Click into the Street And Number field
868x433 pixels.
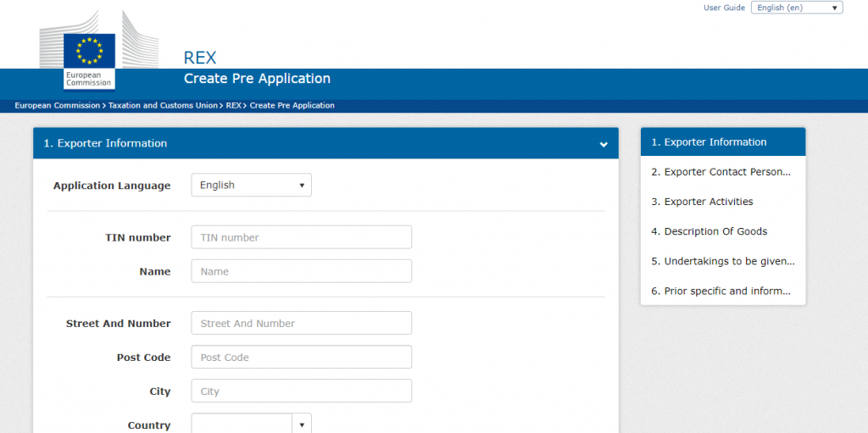(301, 323)
